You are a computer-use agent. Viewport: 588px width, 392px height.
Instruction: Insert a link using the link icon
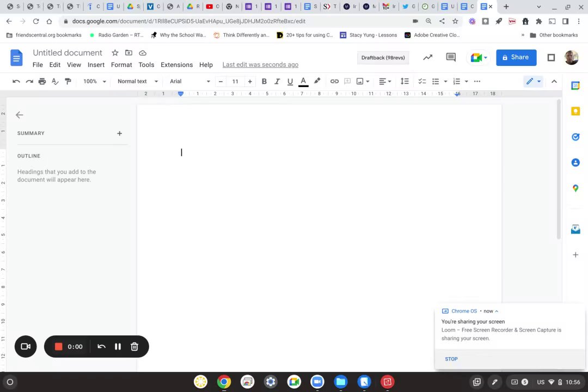[334, 82]
